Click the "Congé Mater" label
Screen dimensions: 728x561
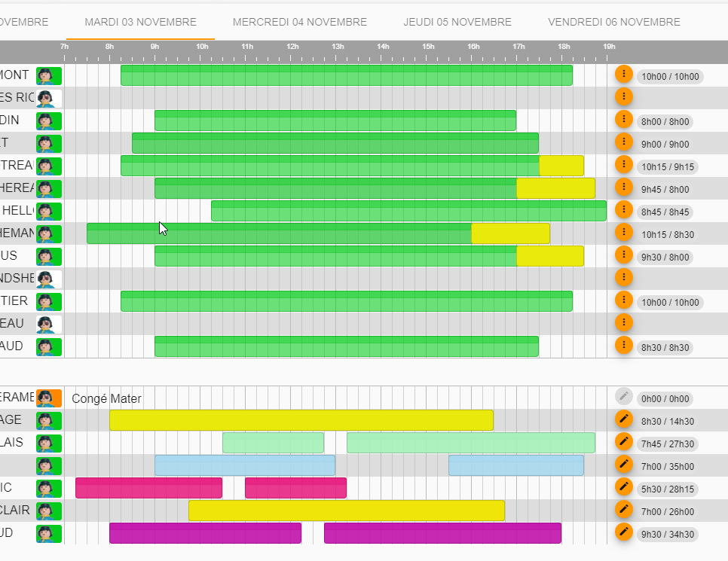[106, 398]
